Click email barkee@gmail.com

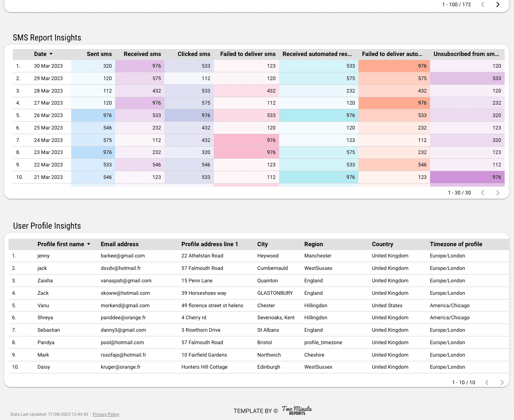(x=123, y=256)
